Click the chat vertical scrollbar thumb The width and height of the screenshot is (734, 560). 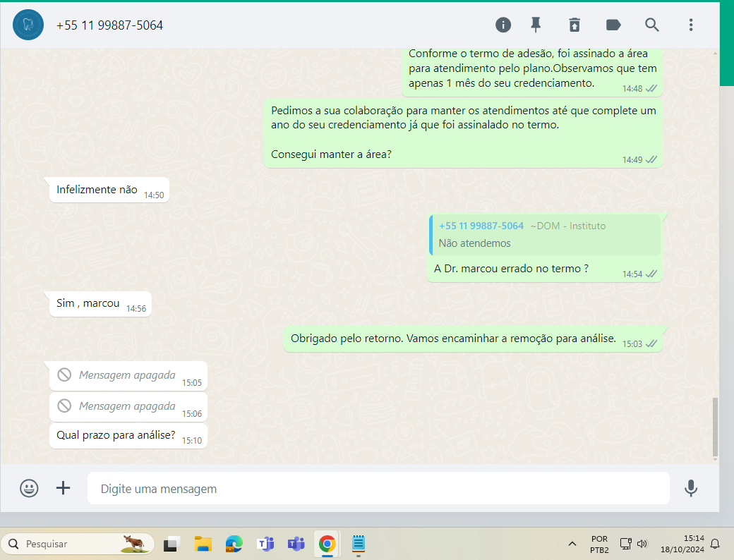point(715,426)
